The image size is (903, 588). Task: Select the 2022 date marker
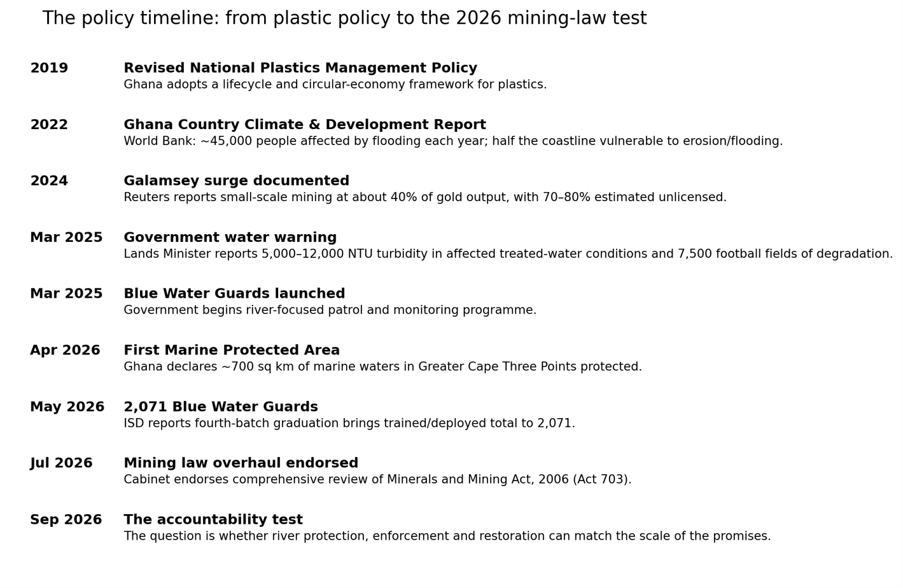click(49, 125)
